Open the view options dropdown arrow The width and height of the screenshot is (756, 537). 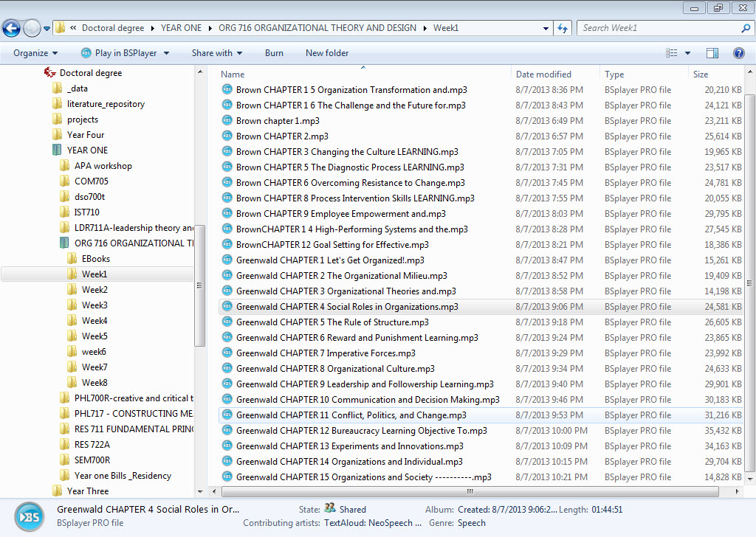pos(687,53)
